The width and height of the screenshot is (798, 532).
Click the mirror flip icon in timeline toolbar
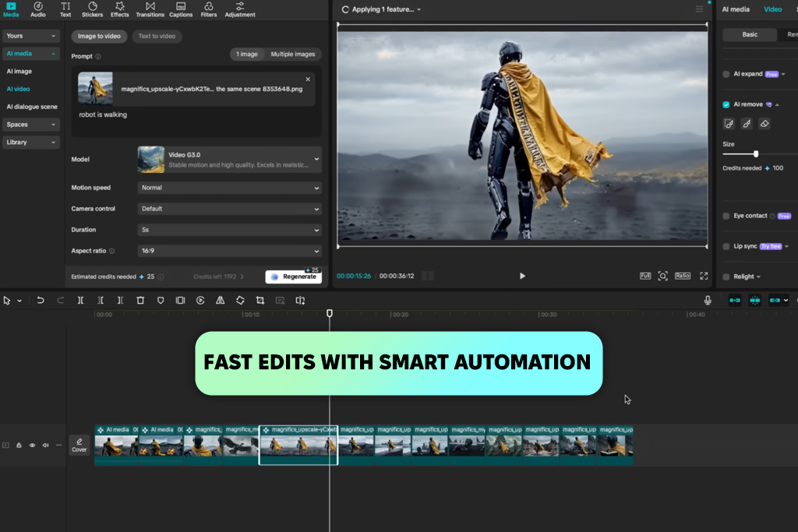(221, 300)
